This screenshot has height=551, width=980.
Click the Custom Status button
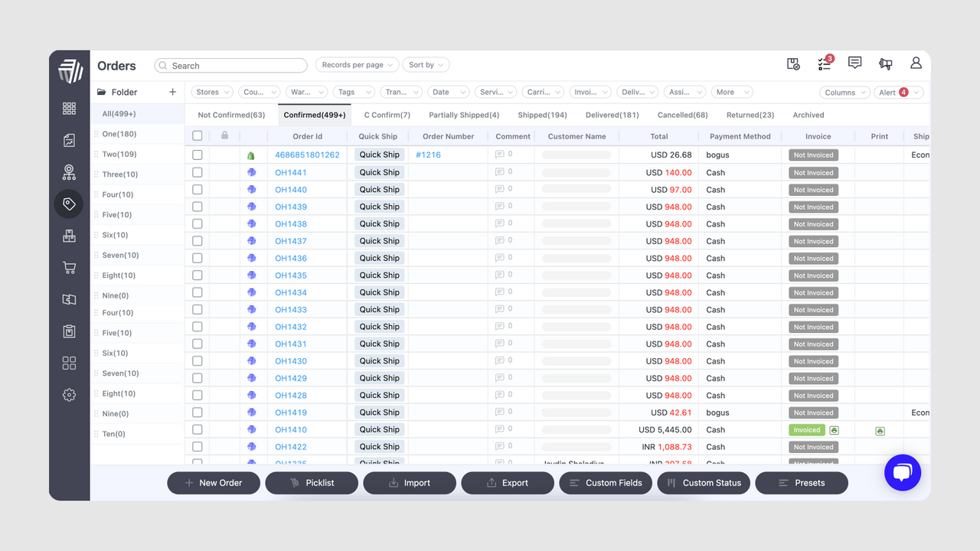(704, 483)
